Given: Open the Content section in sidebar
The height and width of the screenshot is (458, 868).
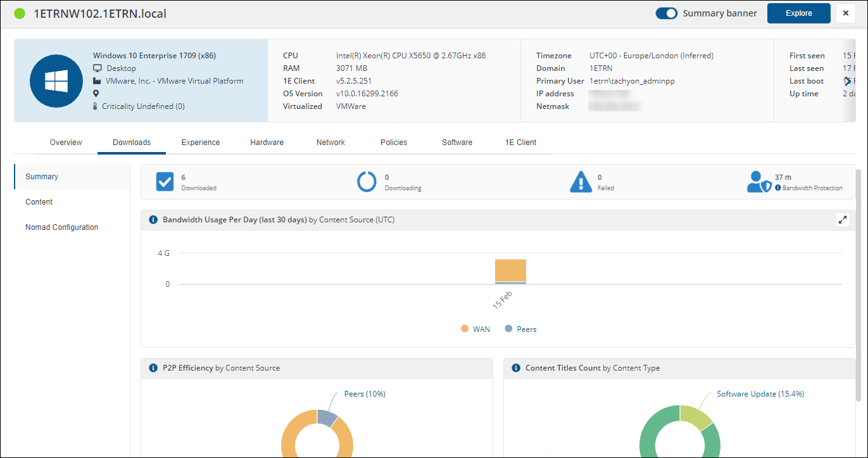Looking at the screenshot, I should (x=39, y=202).
